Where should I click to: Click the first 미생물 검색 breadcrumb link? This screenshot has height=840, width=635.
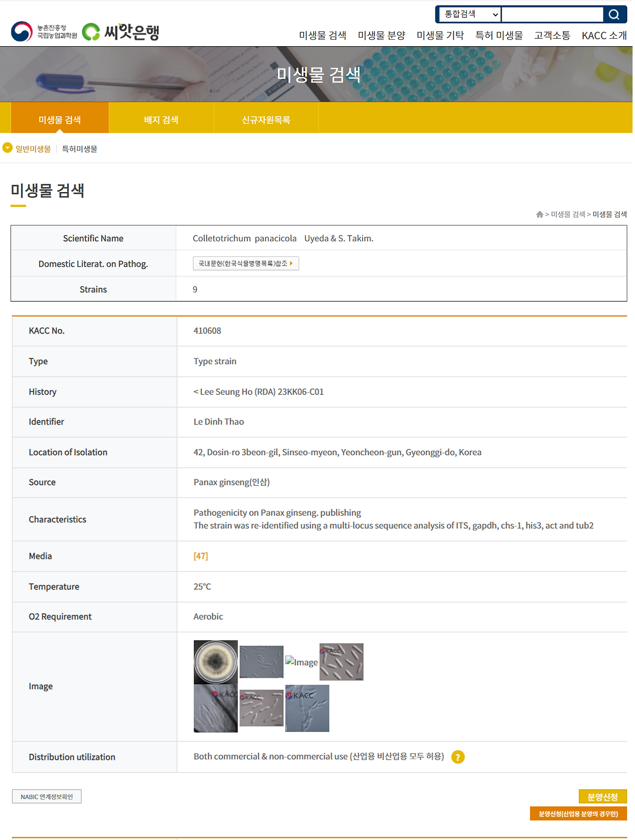568,214
